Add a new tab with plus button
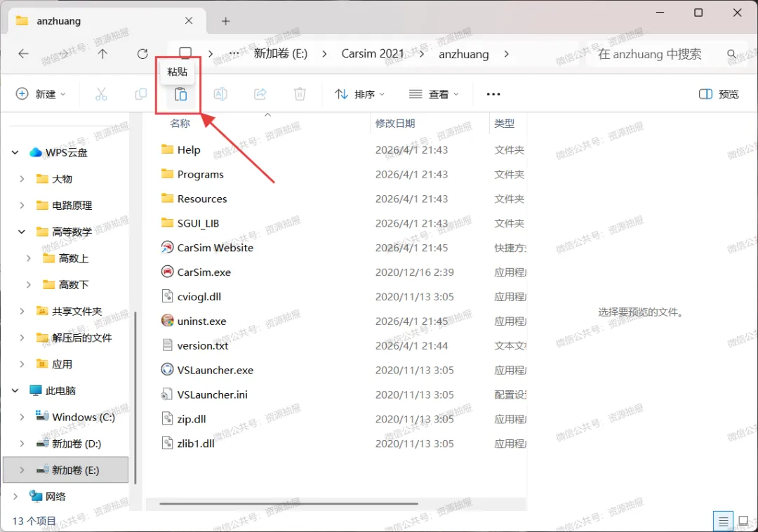 pyautogui.click(x=225, y=21)
